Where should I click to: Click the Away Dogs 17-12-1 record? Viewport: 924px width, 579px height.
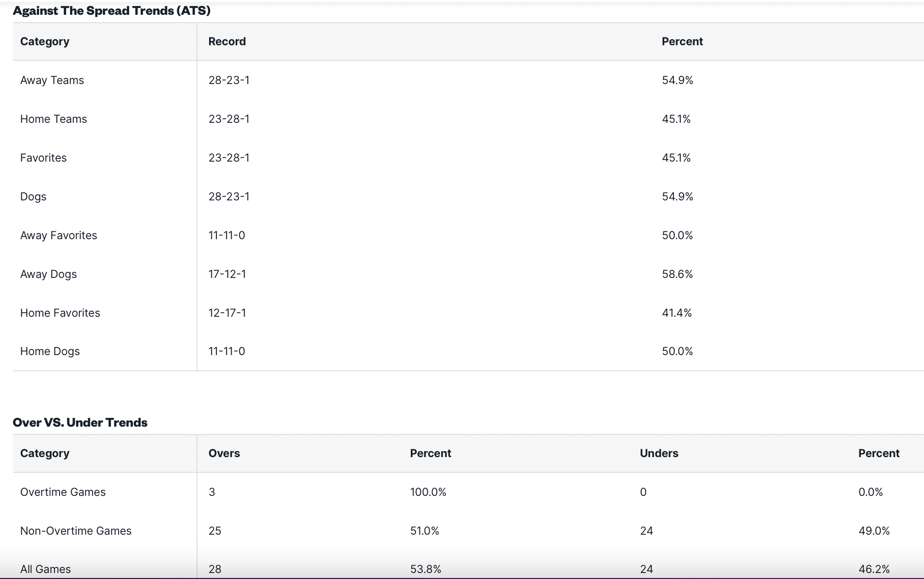pos(227,274)
